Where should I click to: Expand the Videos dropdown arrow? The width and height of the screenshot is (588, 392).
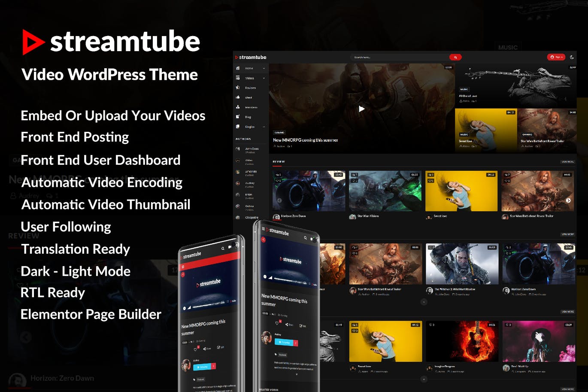[264, 78]
